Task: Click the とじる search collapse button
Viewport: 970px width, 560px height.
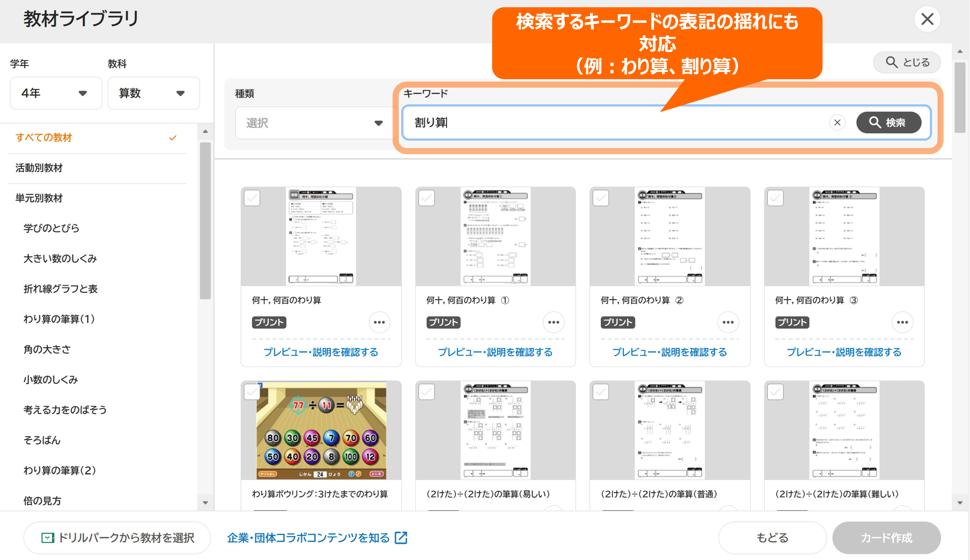Action: click(x=907, y=62)
